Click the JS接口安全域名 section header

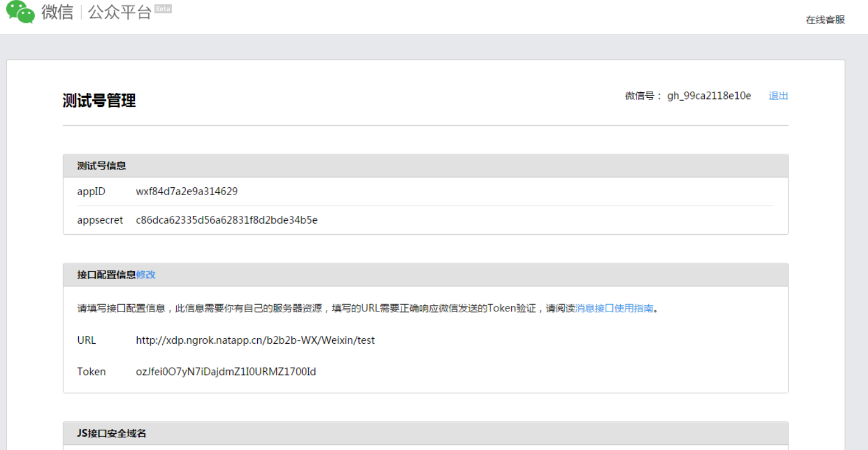coord(112,433)
